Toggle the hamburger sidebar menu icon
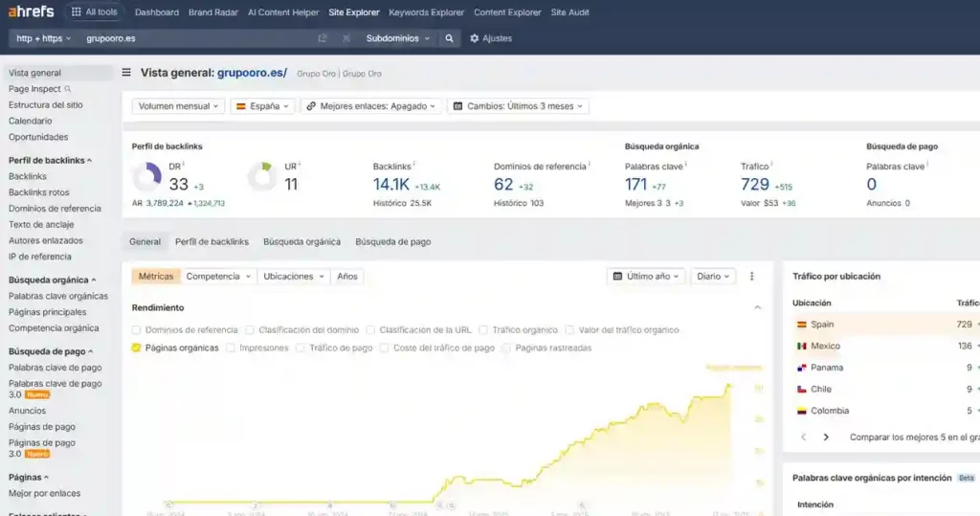 [126, 73]
